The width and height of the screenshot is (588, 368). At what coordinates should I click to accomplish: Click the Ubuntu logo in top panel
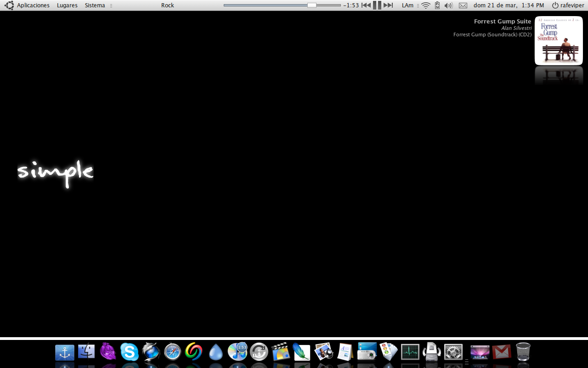[9, 6]
